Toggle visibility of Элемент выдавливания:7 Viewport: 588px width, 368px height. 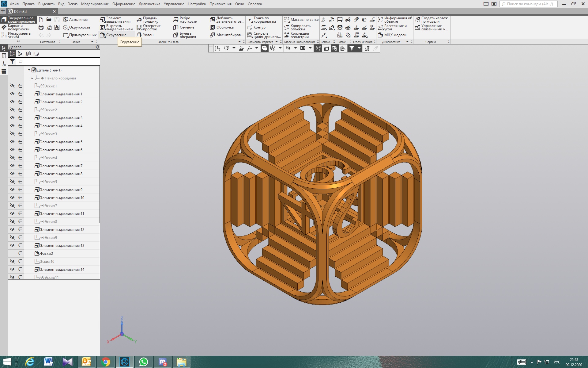12,166
